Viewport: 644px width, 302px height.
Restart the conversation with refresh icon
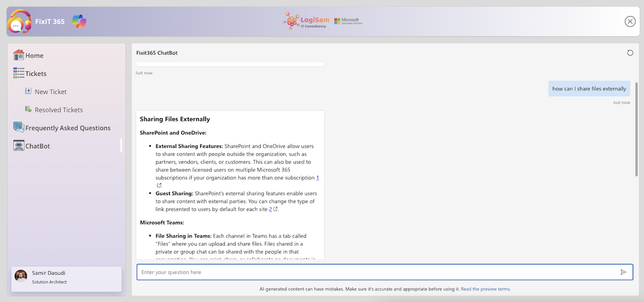(x=630, y=53)
